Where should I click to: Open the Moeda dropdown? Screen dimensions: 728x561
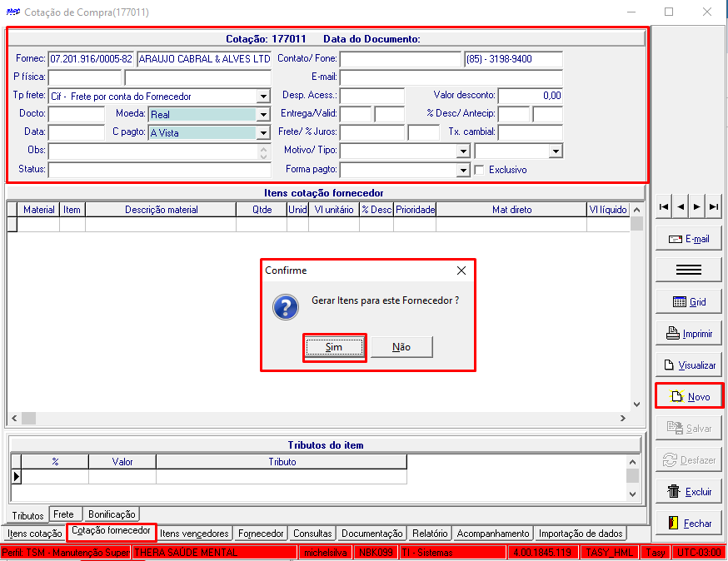[263, 115]
